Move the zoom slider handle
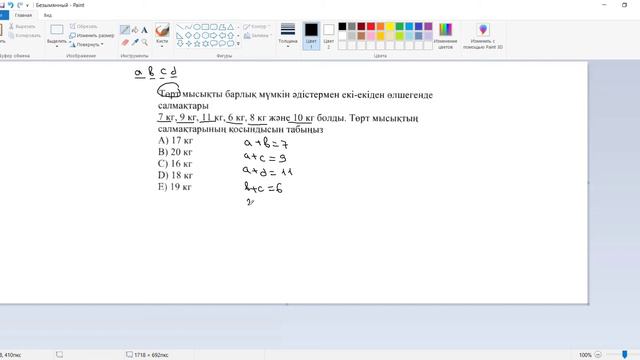 pos(624,355)
